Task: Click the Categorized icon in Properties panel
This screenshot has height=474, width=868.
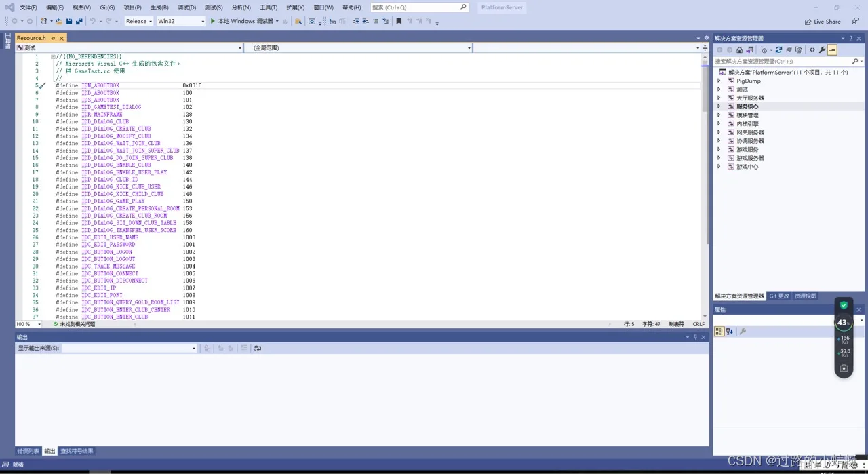Action: coord(719,332)
